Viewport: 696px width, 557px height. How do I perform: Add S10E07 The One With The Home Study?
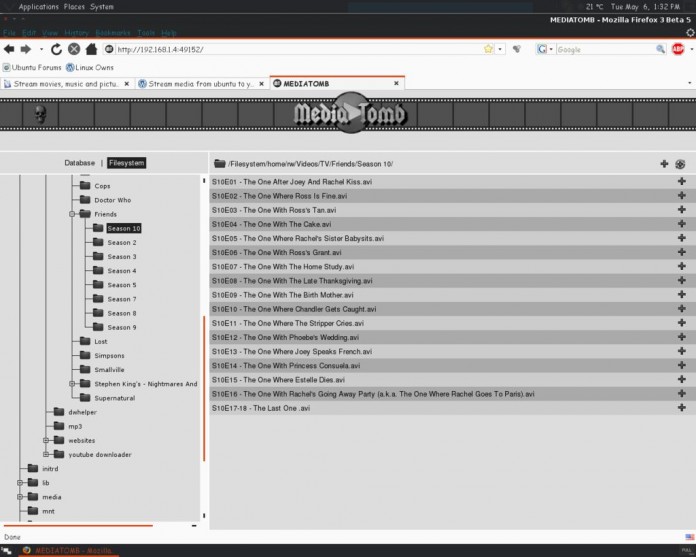(x=682, y=266)
